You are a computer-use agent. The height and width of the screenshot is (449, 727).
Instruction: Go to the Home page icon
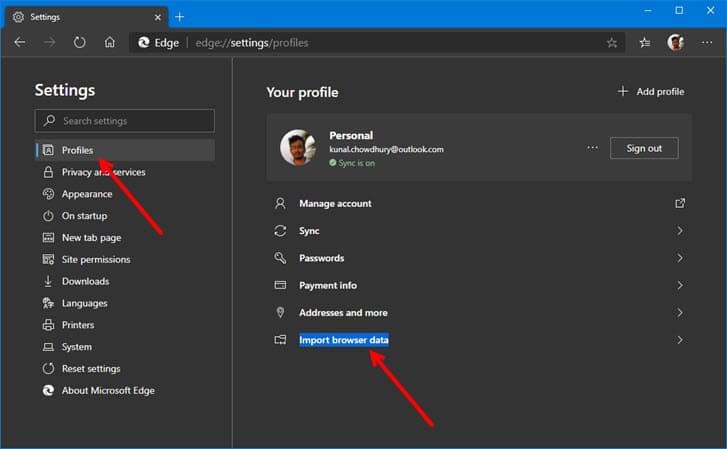pos(109,43)
